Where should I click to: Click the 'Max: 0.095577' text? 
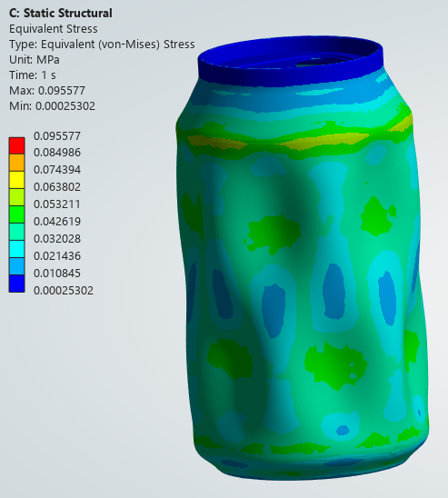click(47, 91)
